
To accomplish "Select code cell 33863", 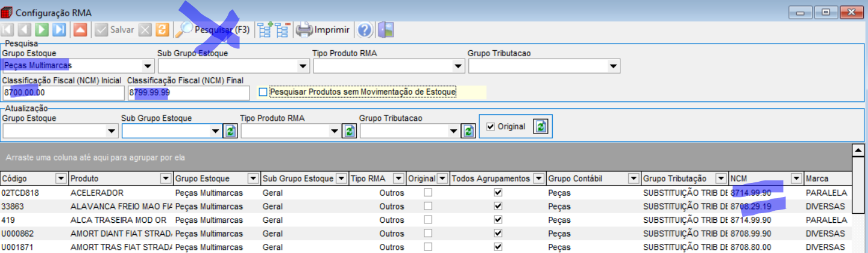I will tap(34, 207).
